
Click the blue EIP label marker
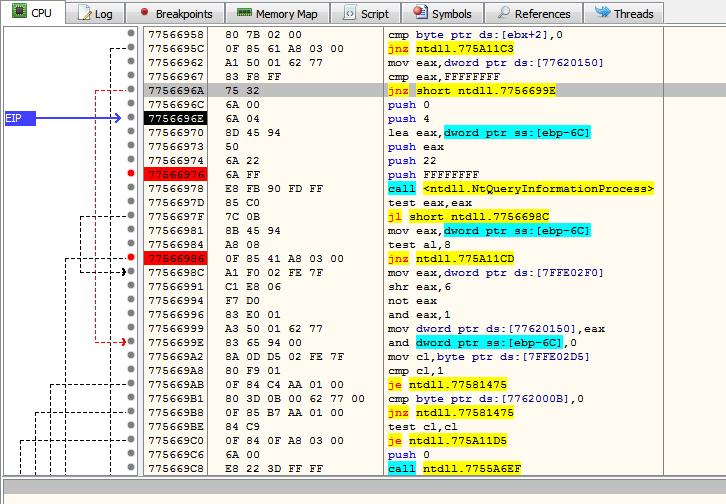(x=19, y=118)
